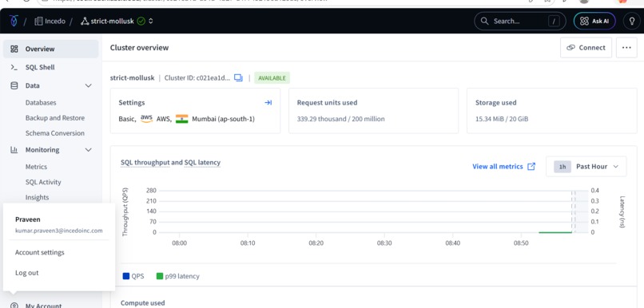
Task: Open the strict-mollusk cluster switcher
Action: pyautogui.click(x=151, y=21)
